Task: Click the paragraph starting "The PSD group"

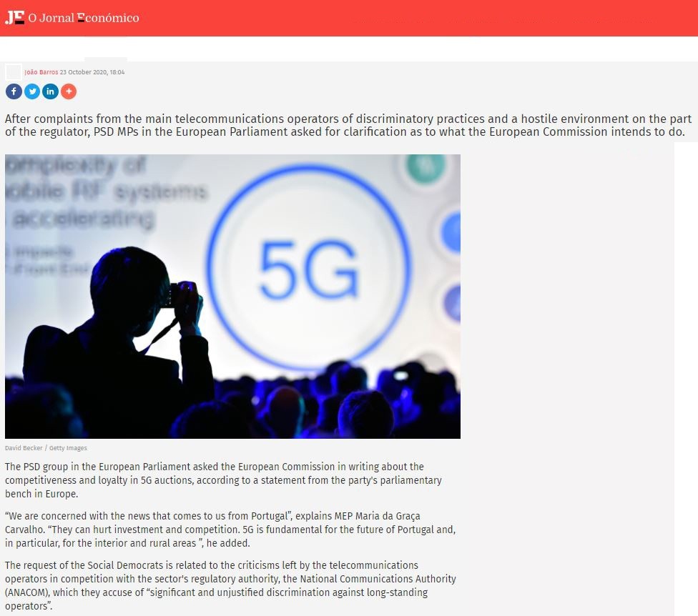Action: [223, 480]
